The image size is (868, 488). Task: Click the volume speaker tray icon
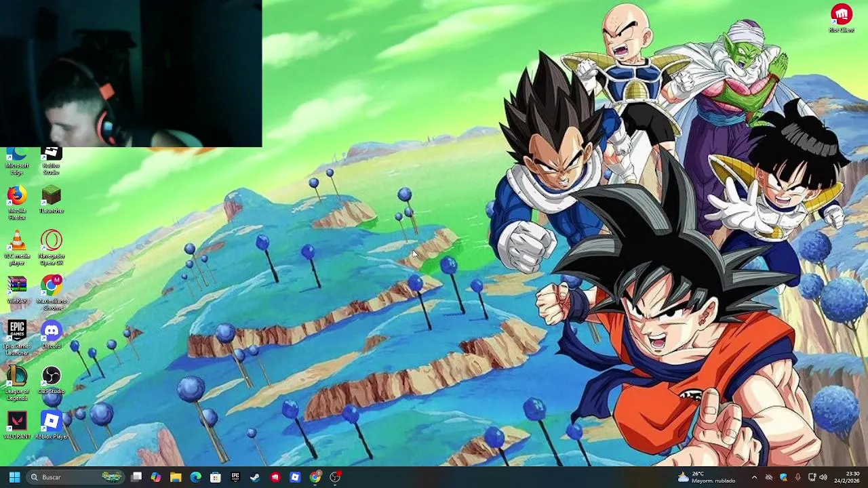pyautogui.click(x=824, y=477)
